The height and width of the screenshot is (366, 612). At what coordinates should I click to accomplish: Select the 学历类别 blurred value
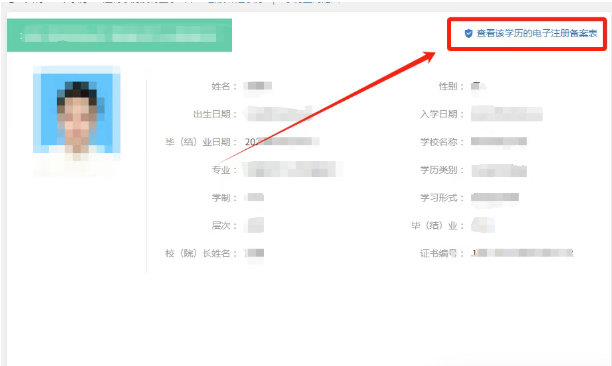(499, 171)
